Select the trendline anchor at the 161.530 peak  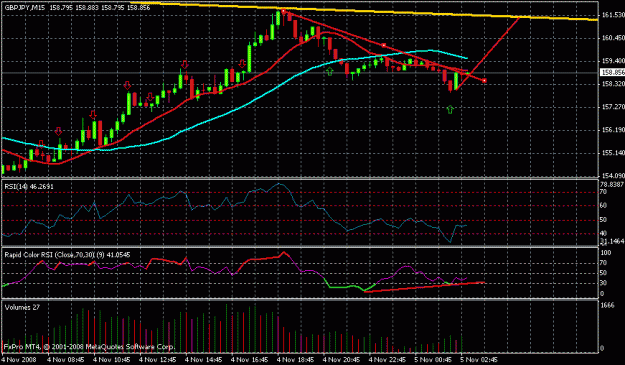click(283, 11)
